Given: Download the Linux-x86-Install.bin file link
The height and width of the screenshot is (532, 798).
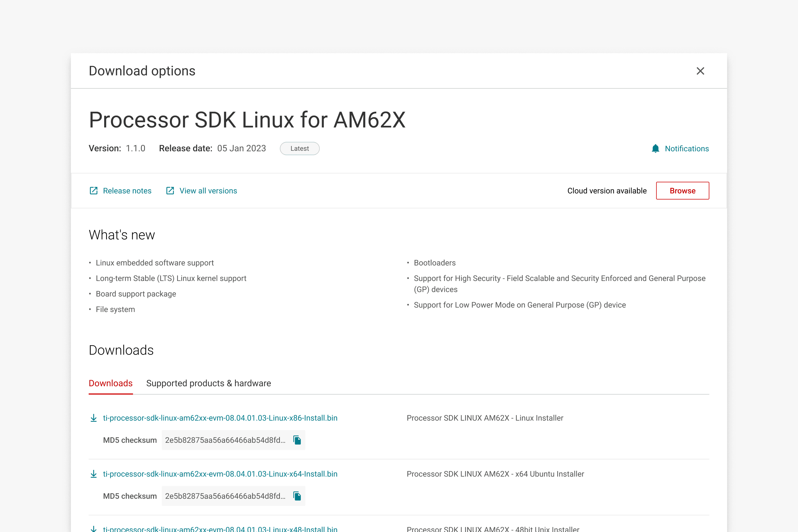Looking at the screenshot, I should [220, 418].
